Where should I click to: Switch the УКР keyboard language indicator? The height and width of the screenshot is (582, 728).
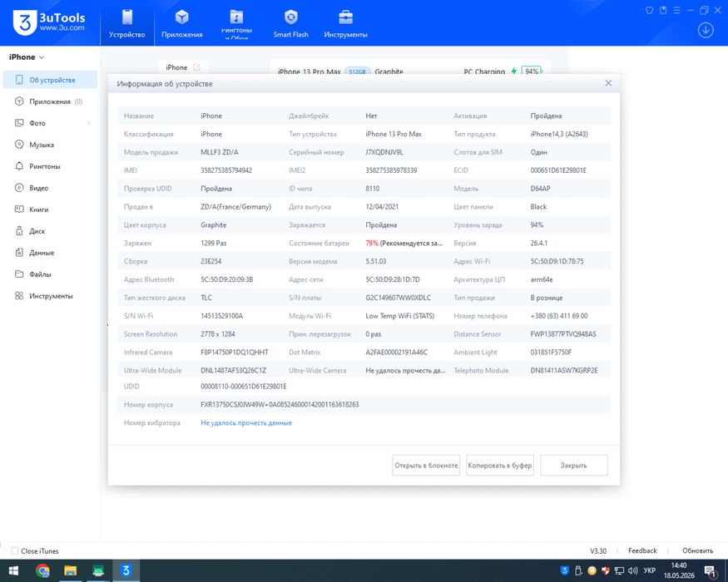[650, 570]
